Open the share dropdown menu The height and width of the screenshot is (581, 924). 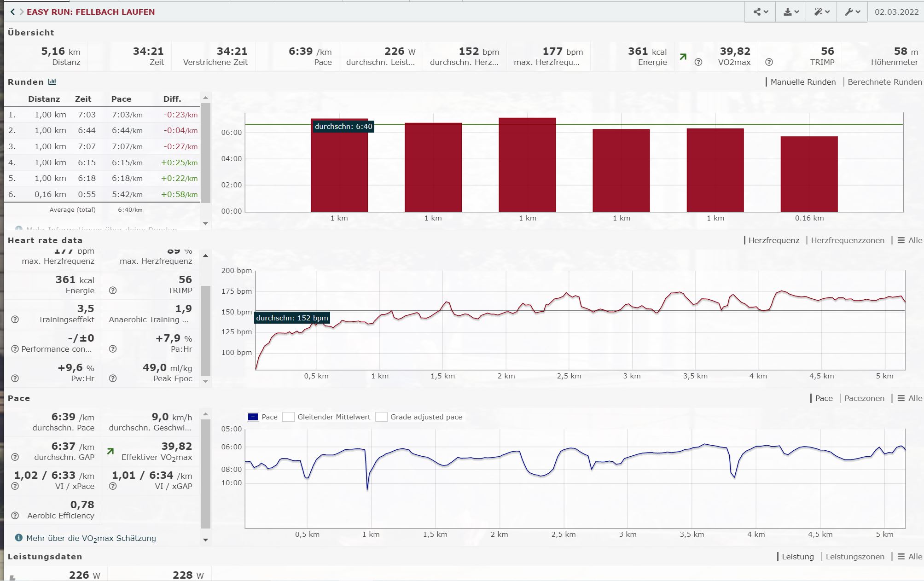point(761,12)
